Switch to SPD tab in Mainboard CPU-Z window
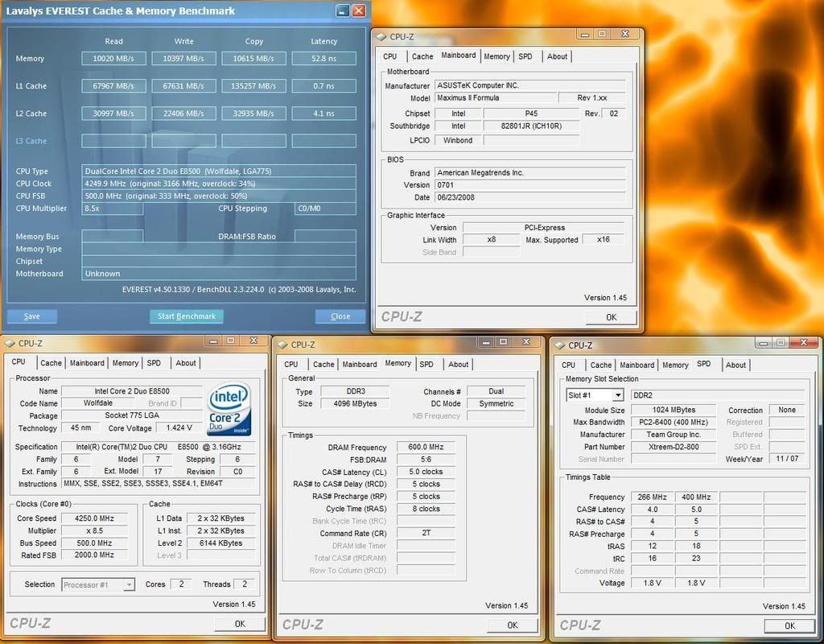Image resolution: width=824 pixels, height=644 pixels. (525, 56)
